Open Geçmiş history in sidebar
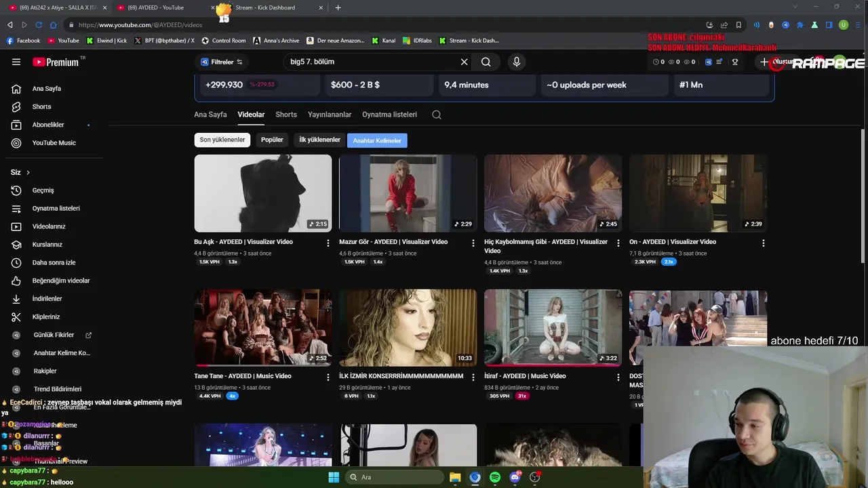 point(43,190)
